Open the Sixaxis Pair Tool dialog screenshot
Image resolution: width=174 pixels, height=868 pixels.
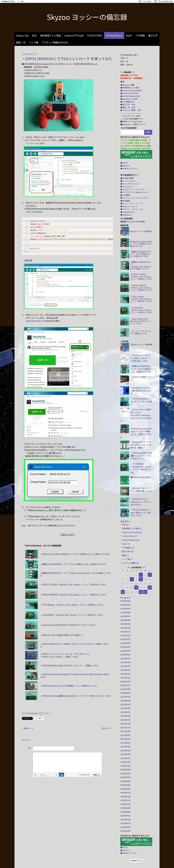coord(58,480)
